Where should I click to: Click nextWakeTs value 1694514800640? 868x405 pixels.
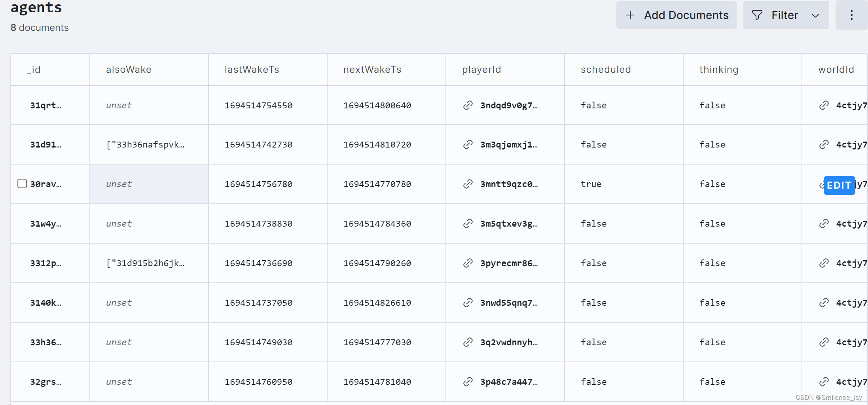[x=377, y=105]
